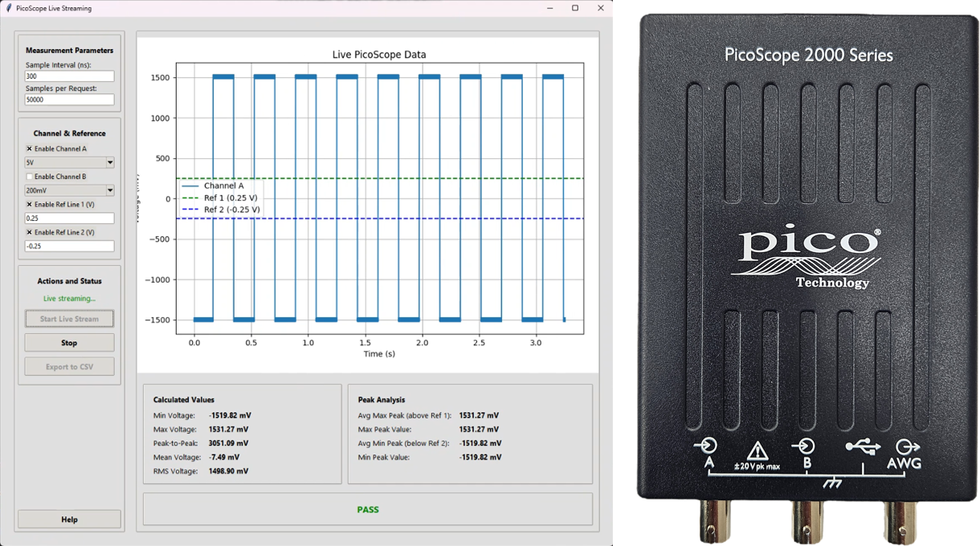This screenshot has height=546, width=980.
Task: Toggle the Enable Ref Line 2 checkbox
Action: point(30,233)
